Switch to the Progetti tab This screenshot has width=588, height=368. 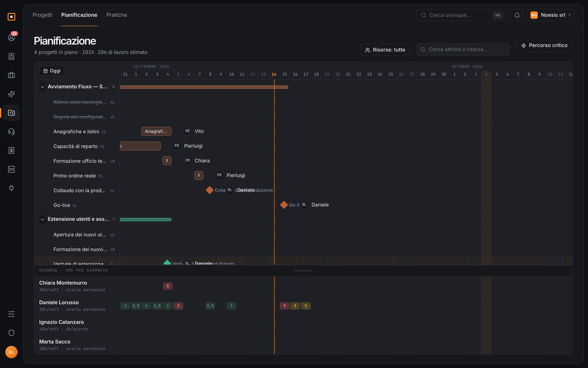[x=42, y=15]
